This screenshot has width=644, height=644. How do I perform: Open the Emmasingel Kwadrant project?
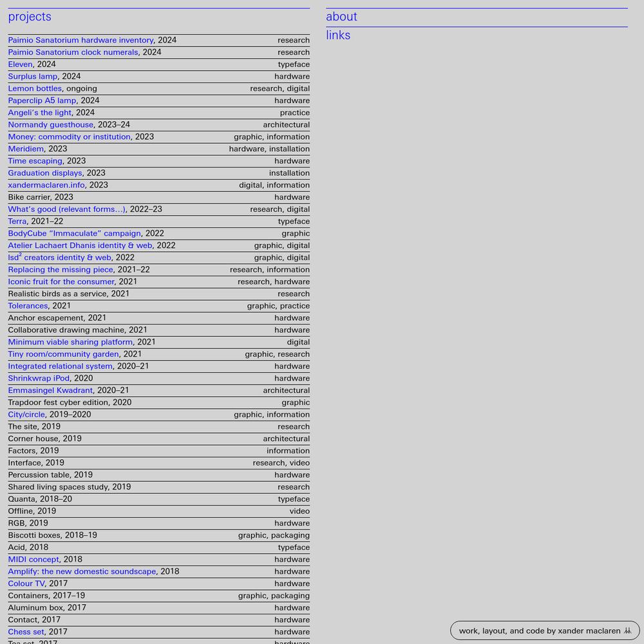click(50, 391)
